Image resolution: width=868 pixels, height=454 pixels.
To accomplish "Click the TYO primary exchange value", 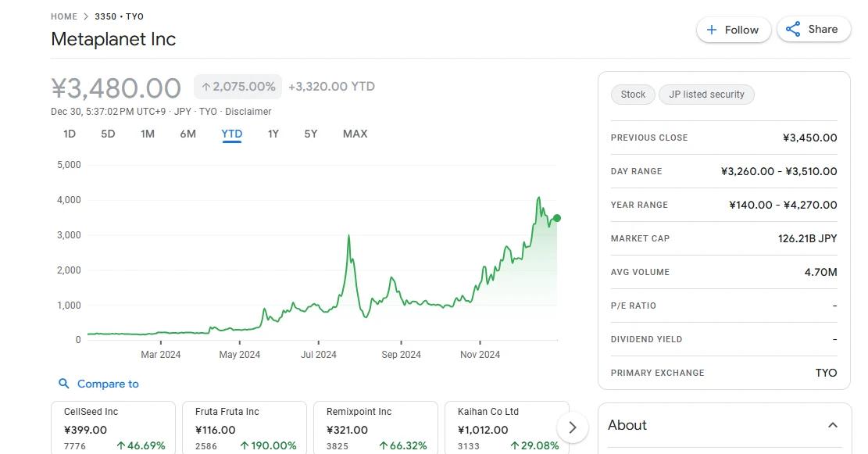I will [x=826, y=374].
